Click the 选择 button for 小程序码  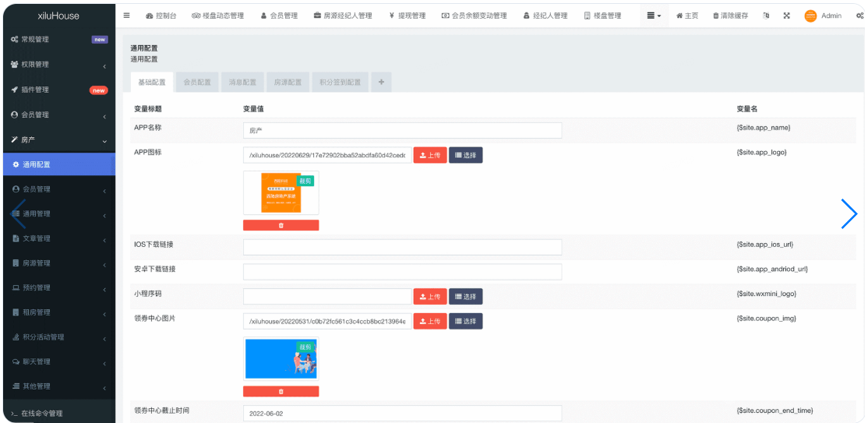click(465, 297)
